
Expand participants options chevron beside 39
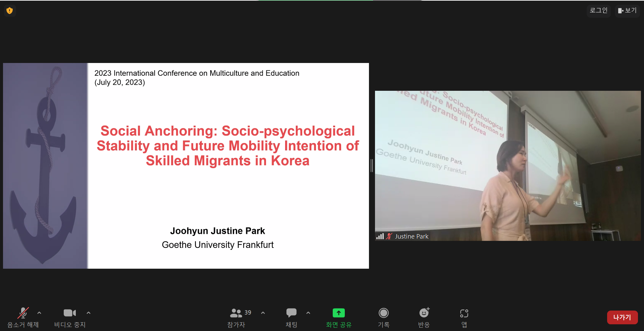point(263,313)
